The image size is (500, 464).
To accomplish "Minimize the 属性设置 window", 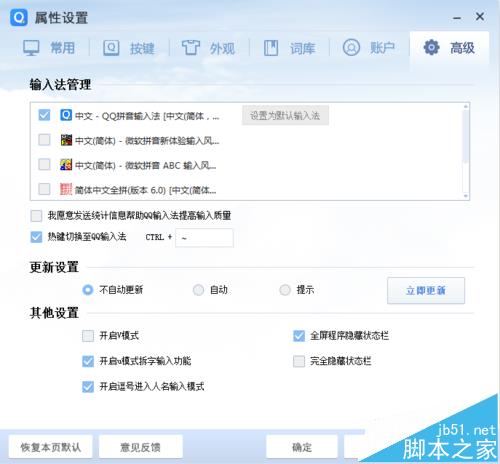I will tap(457, 18).
